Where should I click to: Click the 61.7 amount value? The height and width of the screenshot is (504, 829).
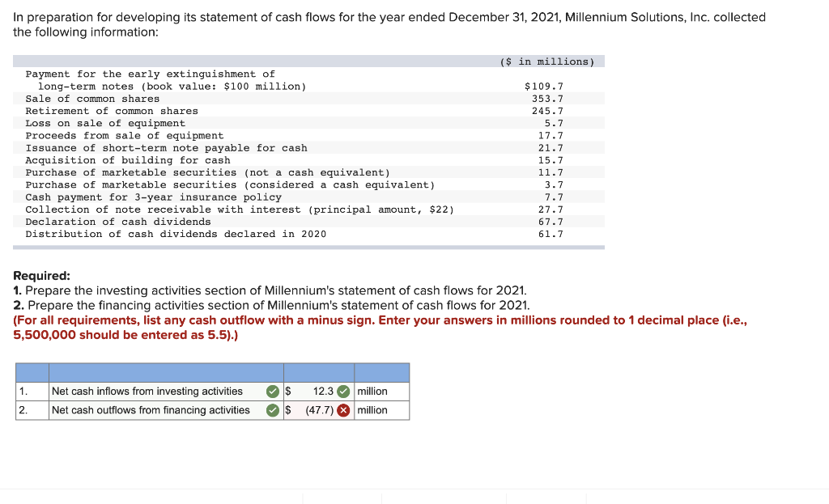click(x=551, y=234)
